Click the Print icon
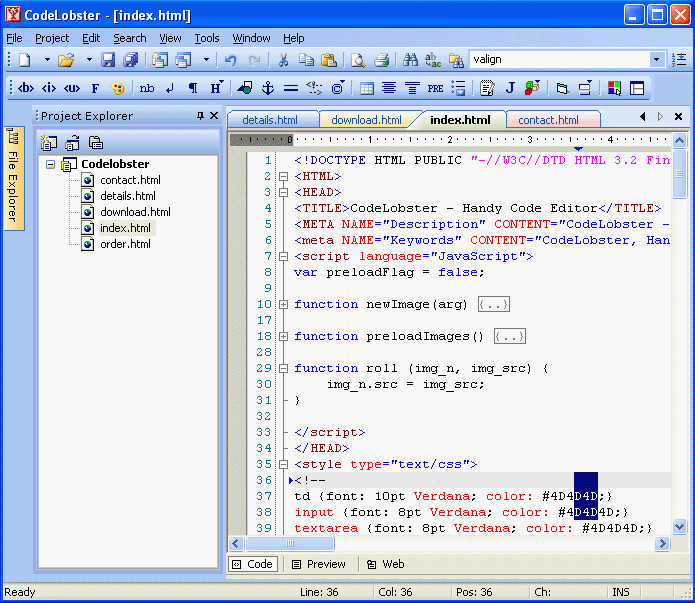Image resolution: width=695 pixels, height=603 pixels. [x=381, y=59]
